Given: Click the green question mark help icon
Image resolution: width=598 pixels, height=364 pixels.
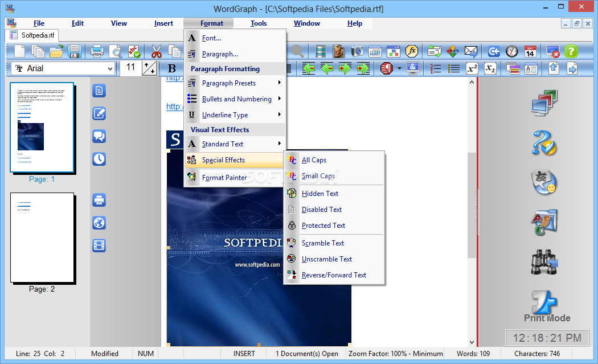Looking at the screenshot, I should click(x=571, y=51).
